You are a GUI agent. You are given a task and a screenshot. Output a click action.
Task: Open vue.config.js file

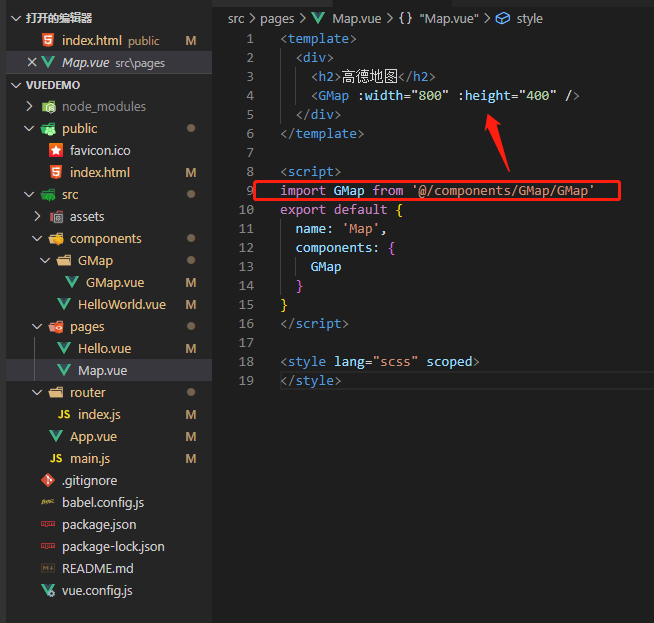[x=109, y=590]
